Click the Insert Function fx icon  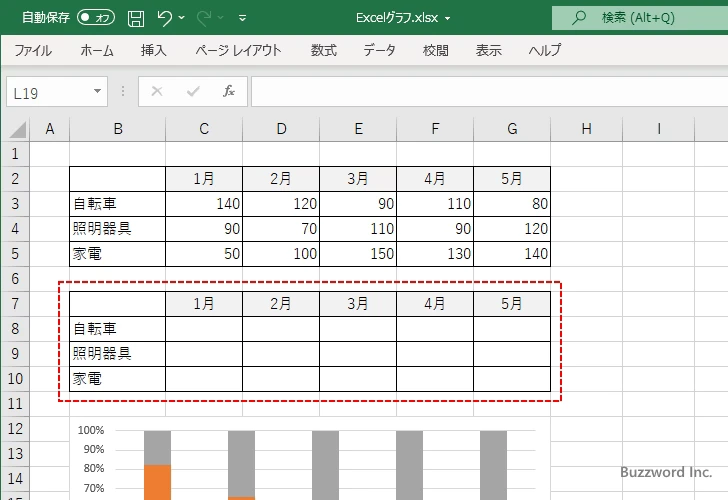pyautogui.click(x=228, y=91)
